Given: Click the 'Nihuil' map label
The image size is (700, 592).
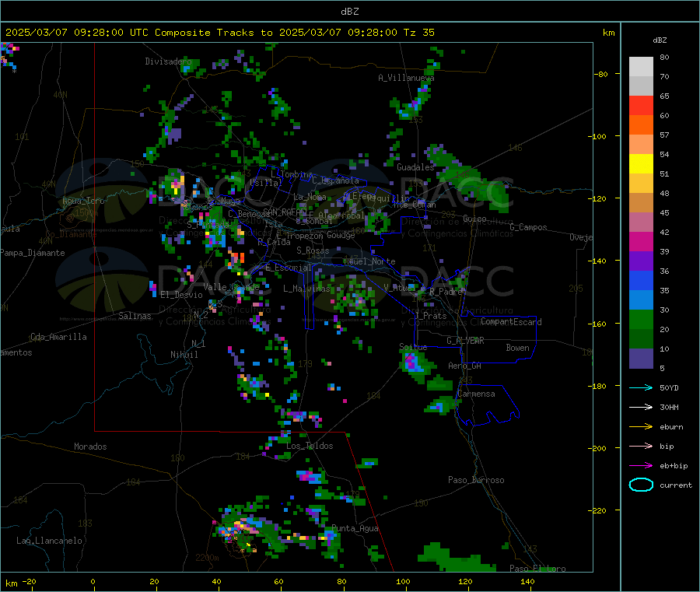Looking at the screenshot, I should (x=184, y=355).
